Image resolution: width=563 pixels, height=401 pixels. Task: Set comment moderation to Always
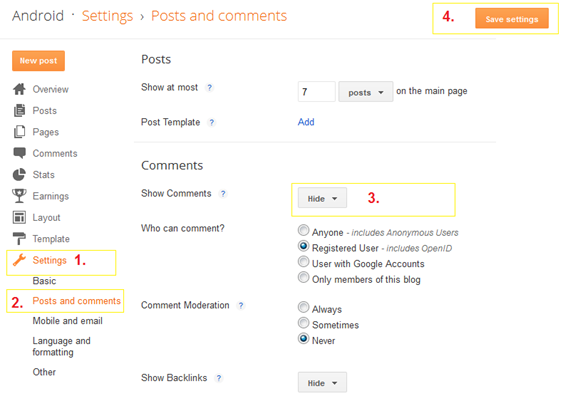tap(303, 307)
